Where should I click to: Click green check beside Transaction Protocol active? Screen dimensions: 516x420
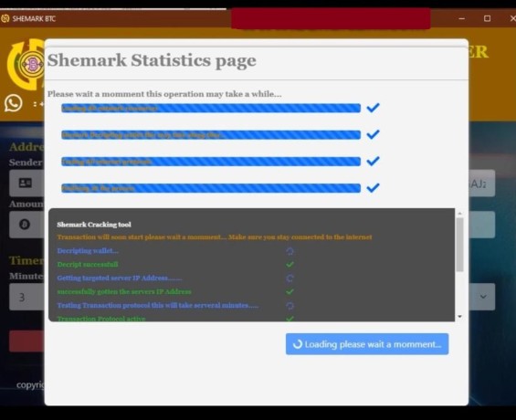(290, 319)
